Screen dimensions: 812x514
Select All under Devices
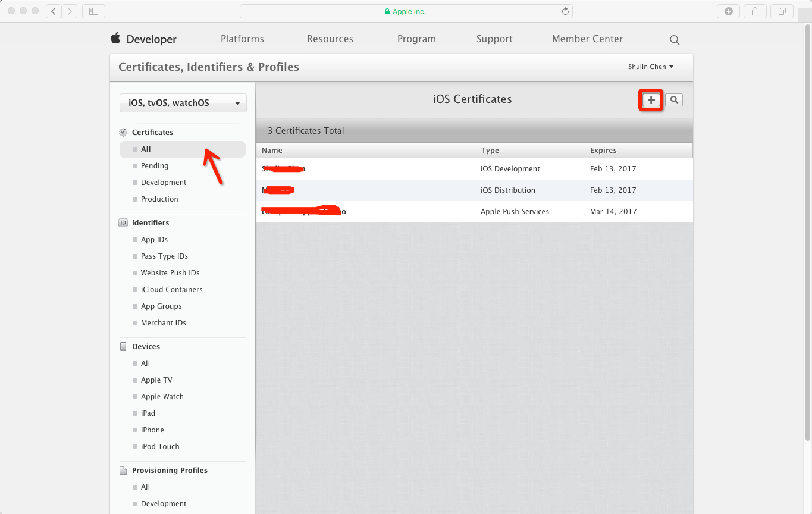145,363
